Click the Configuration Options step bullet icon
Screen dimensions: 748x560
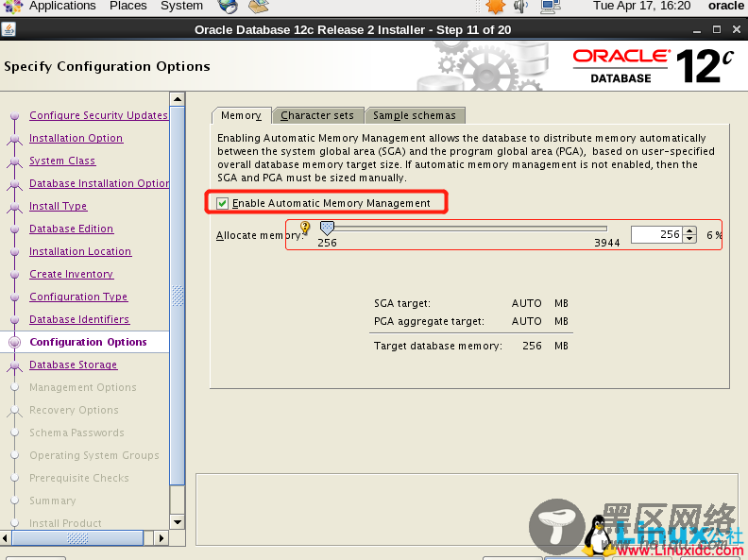click(15, 342)
